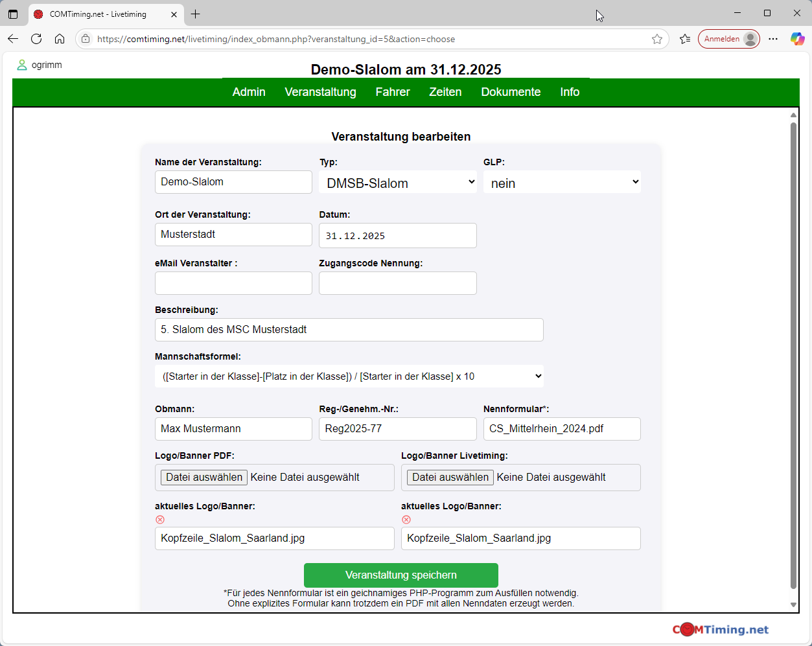Viewport: 812px width, 646px height.
Task: Click the ogrimm username text
Action: 47,65
